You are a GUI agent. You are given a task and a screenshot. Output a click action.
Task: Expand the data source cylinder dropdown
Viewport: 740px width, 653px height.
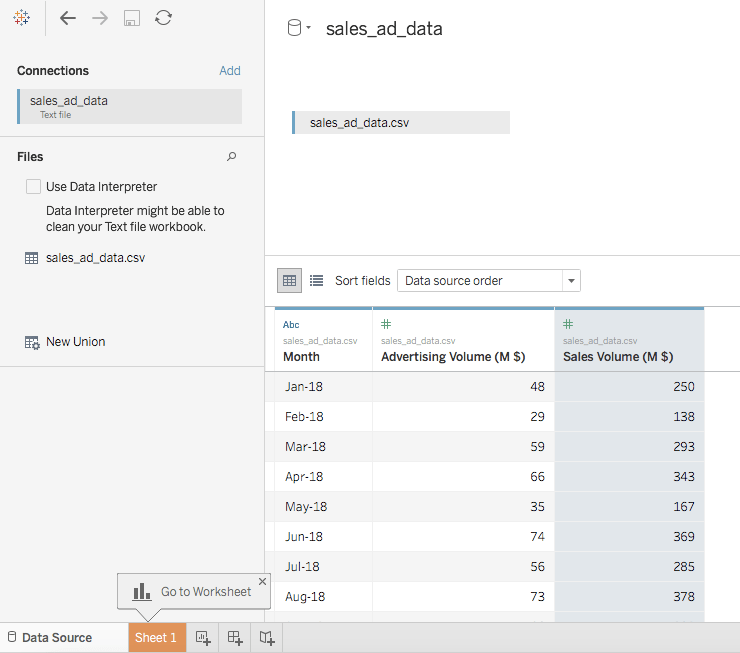point(299,29)
